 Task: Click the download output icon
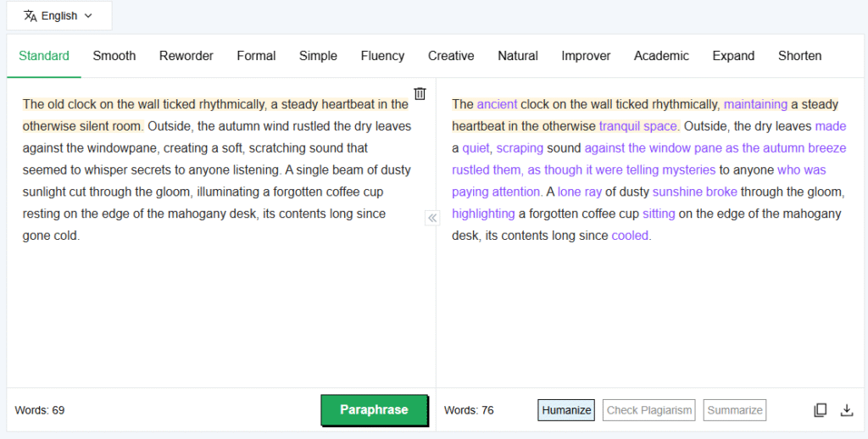(846, 410)
